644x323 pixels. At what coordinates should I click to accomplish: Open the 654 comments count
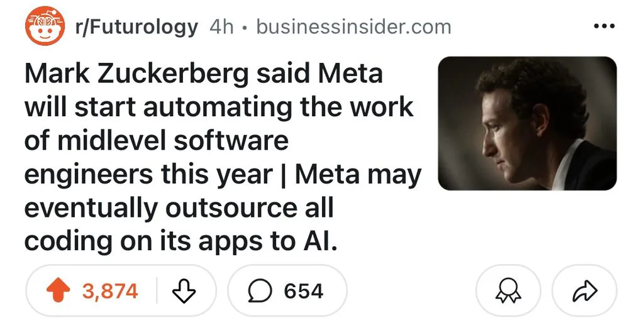pyautogui.click(x=304, y=291)
